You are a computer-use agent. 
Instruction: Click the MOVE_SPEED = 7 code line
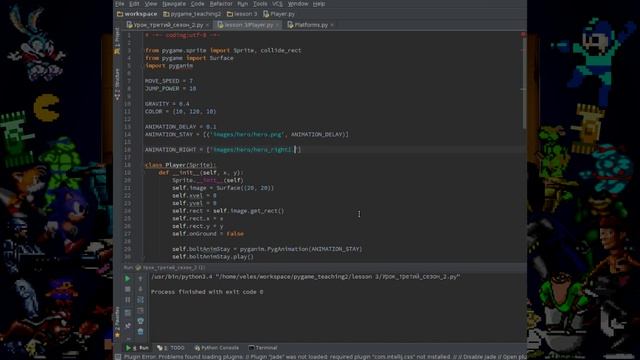pyautogui.click(x=169, y=81)
